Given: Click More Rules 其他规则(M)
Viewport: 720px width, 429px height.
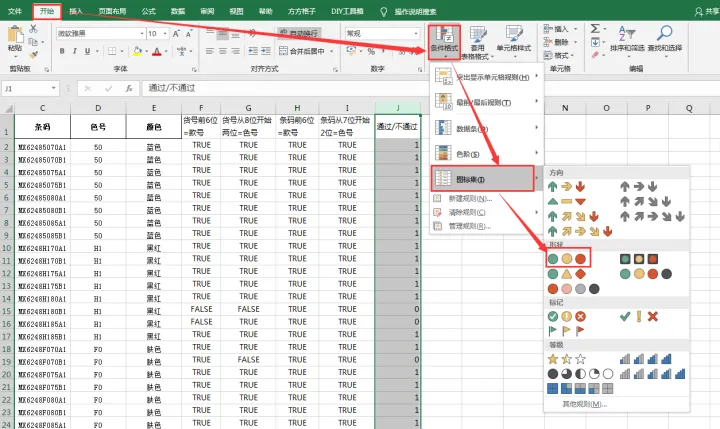Looking at the screenshot, I should coord(585,404).
